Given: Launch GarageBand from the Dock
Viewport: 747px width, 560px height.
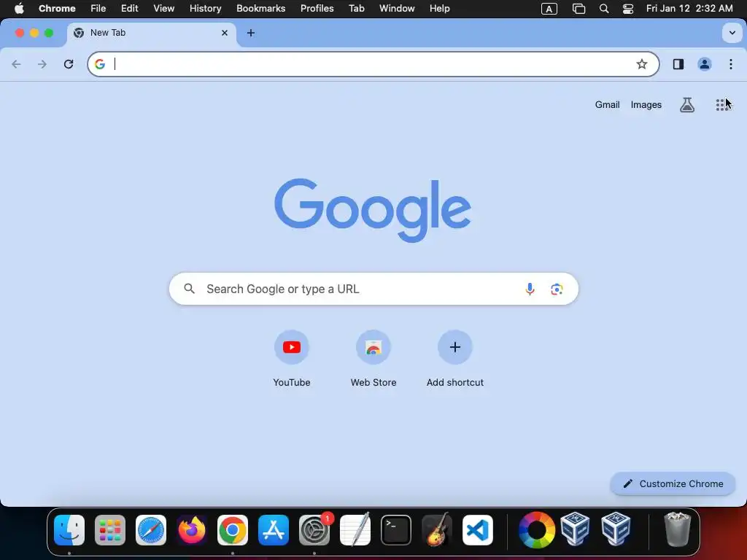Looking at the screenshot, I should coord(437,529).
